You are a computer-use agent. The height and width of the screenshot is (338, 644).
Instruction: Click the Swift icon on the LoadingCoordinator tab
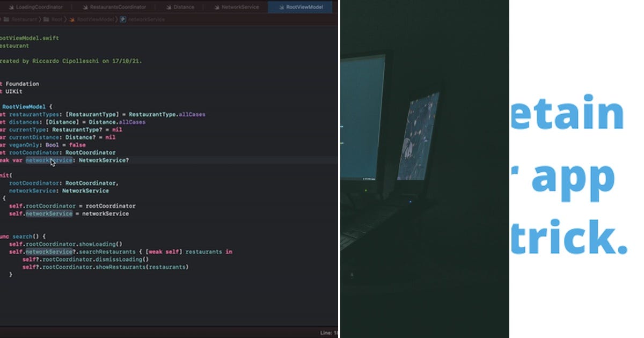click(x=11, y=7)
